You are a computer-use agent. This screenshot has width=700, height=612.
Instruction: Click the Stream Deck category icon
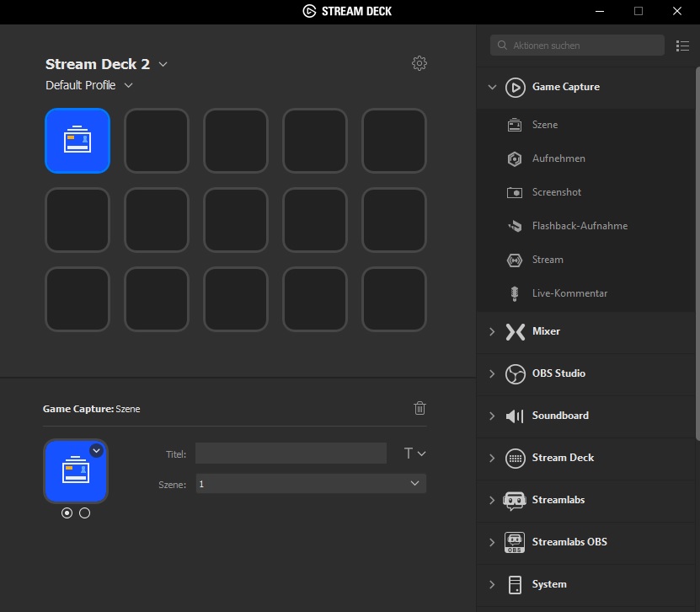[516, 459]
